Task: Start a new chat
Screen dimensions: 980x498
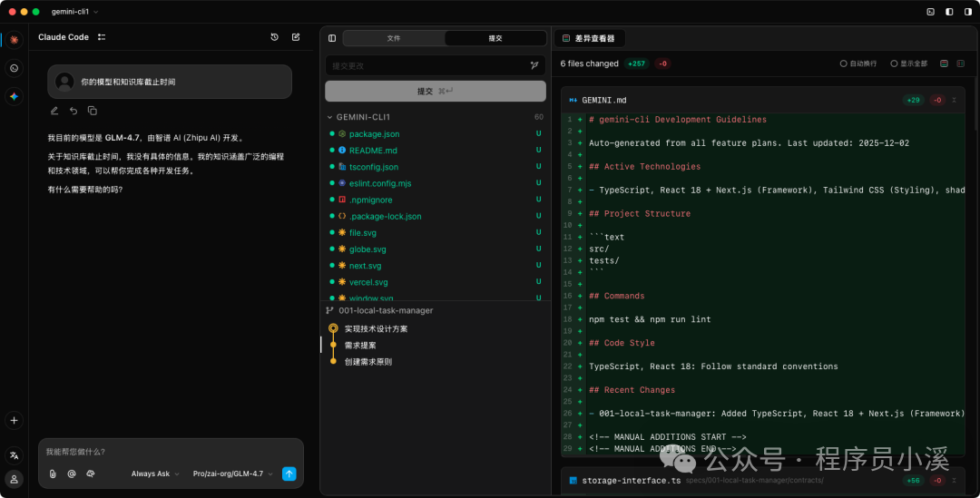Action: (296, 37)
